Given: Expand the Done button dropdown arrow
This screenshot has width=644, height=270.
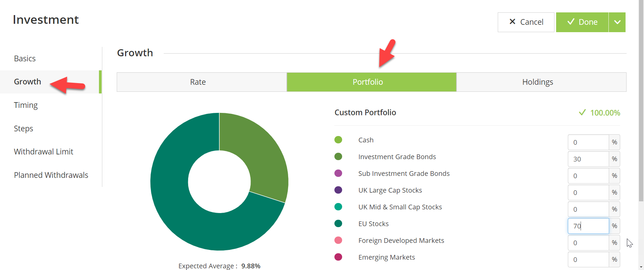Looking at the screenshot, I should pyautogui.click(x=617, y=22).
